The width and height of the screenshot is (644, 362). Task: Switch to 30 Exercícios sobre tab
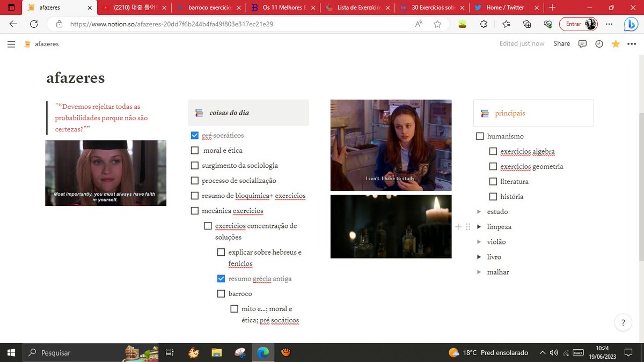(x=431, y=8)
